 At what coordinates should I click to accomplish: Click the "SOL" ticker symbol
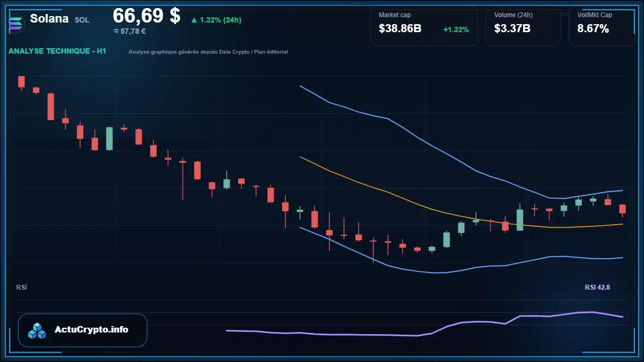point(82,20)
